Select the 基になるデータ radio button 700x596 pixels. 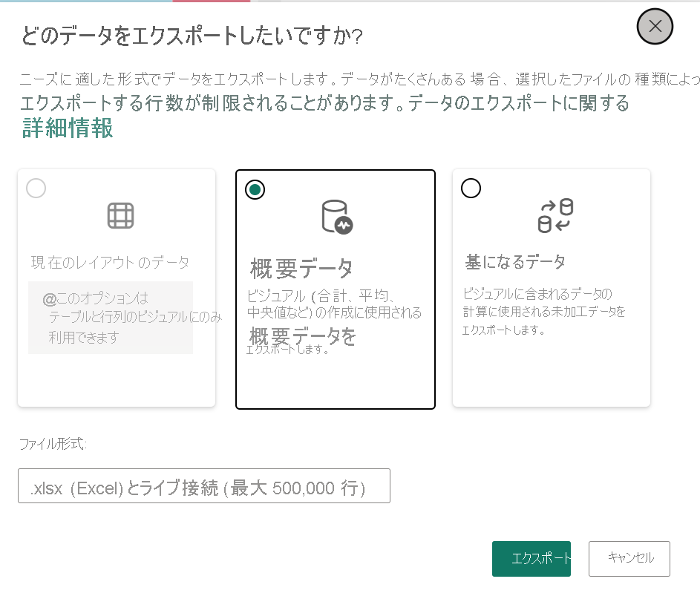pos(471,189)
